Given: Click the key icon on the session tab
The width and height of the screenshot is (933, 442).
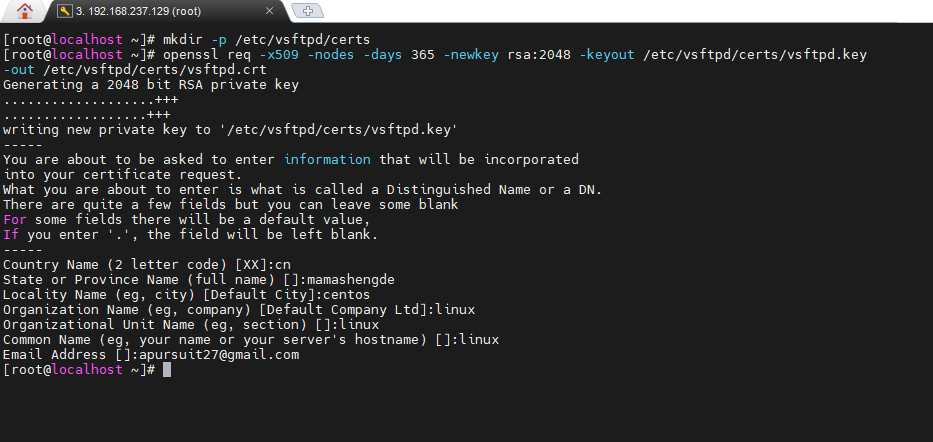Looking at the screenshot, I should [x=64, y=11].
